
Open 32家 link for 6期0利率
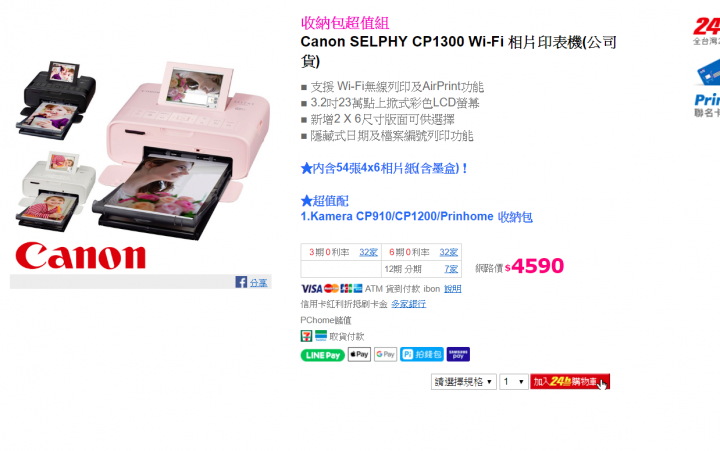449,252
